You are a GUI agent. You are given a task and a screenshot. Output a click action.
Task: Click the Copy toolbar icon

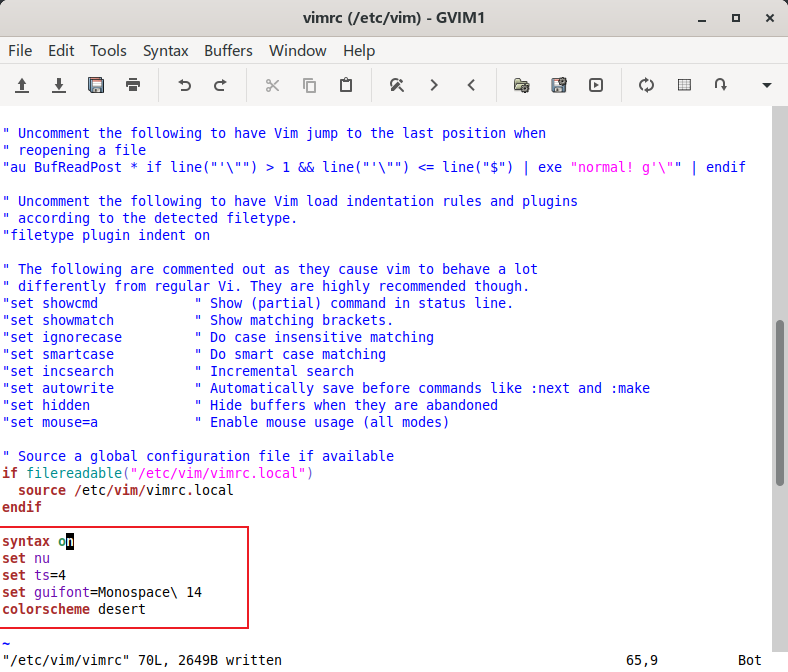point(309,85)
